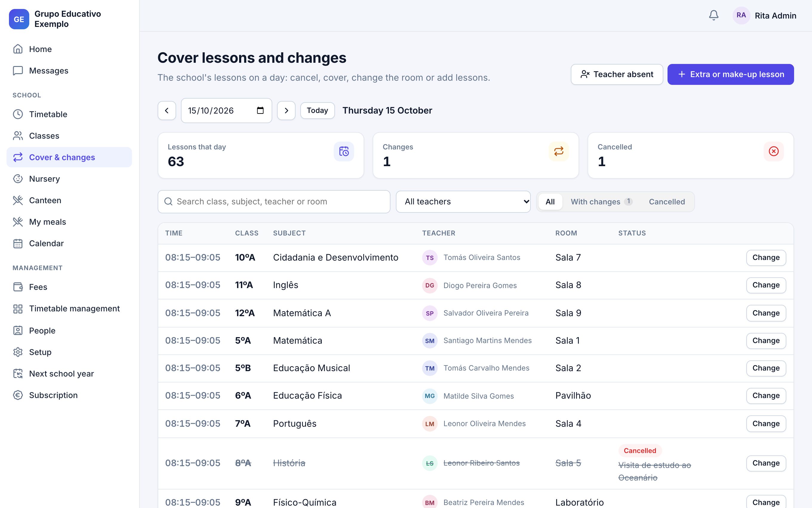812x508 pixels.
Task: Click the SP teacher avatar
Action: (430, 313)
